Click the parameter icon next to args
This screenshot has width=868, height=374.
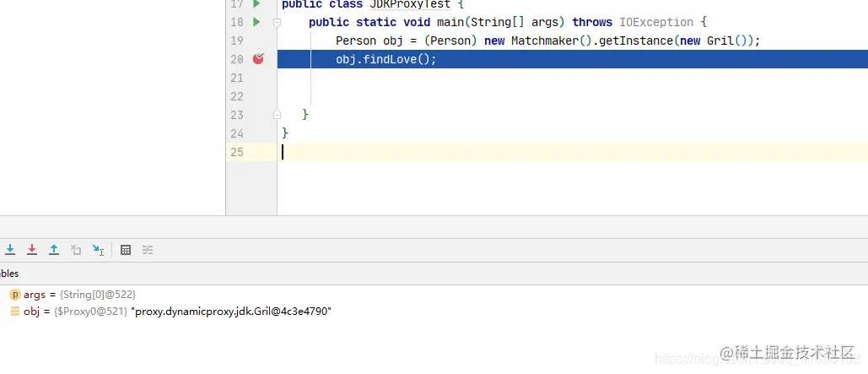tap(15, 295)
